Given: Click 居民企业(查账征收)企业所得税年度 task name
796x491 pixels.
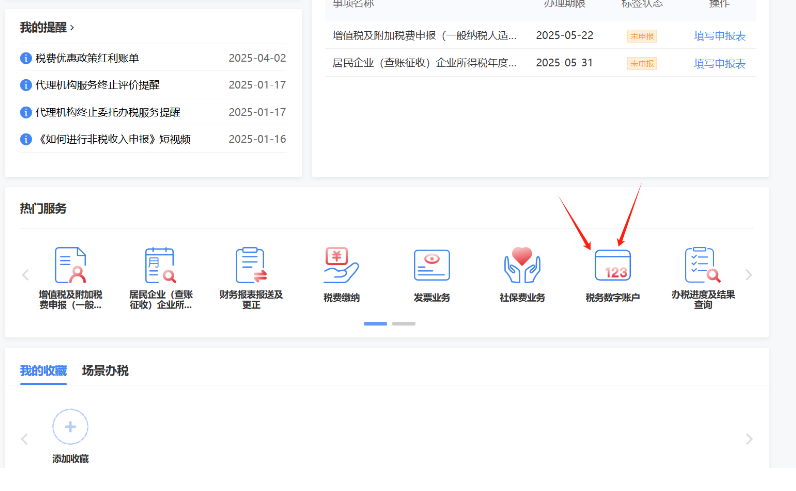Looking at the screenshot, I should pyautogui.click(x=424, y=63).
